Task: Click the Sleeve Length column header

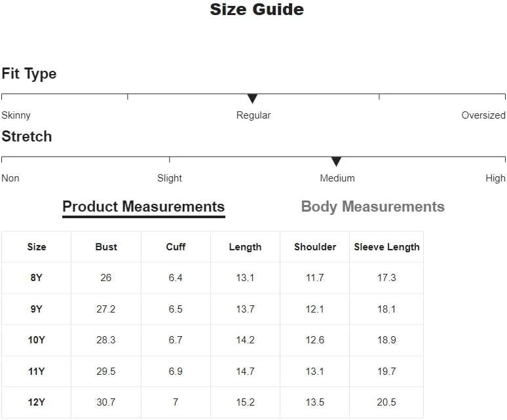Action: (386, 247)
